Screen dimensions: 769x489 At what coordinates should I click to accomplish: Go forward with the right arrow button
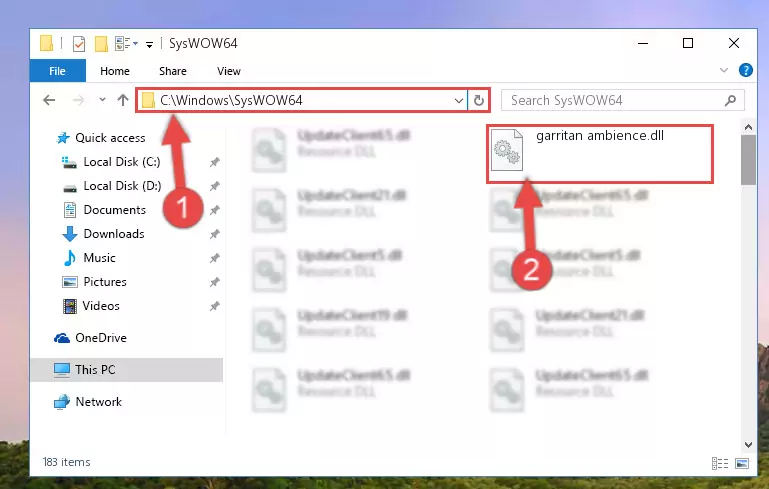[x=77, y=101]
